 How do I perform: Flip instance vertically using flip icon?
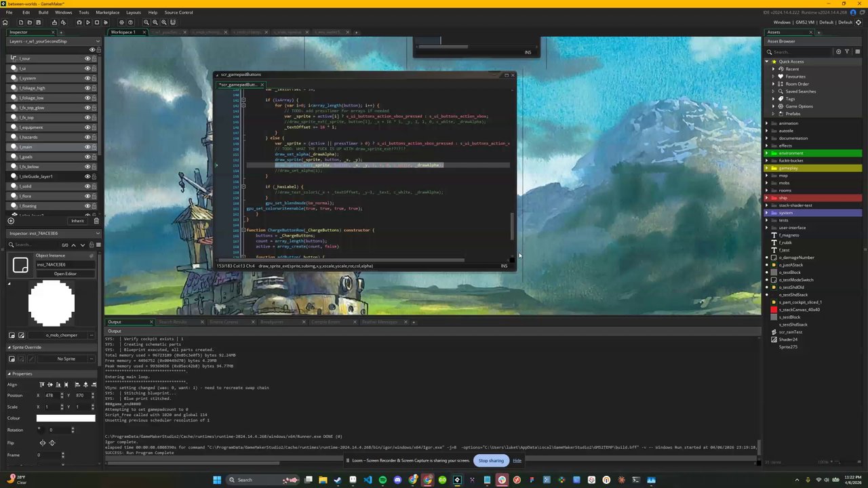pyautogui.click(x=52, y=443)
